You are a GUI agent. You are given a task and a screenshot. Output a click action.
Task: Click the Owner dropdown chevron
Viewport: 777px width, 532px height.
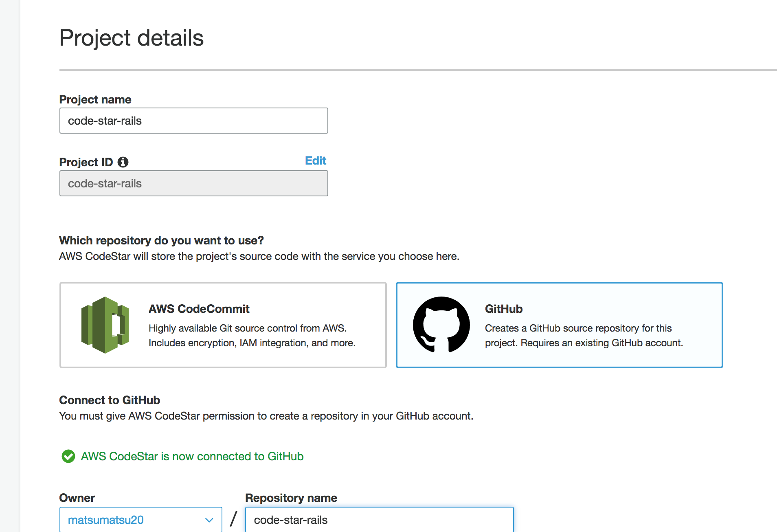(209, 520)
